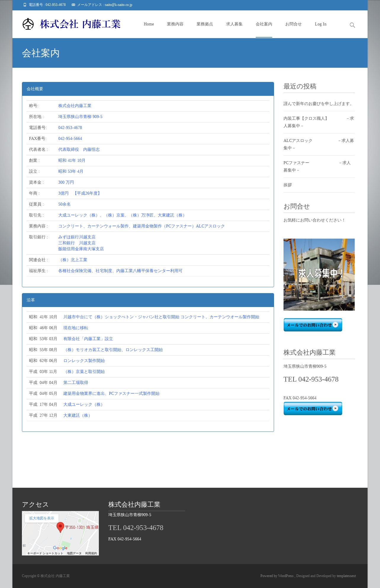Open the 求人募集 menu item
The height and width of the screenshot is (588, 380).
(234, 24)
